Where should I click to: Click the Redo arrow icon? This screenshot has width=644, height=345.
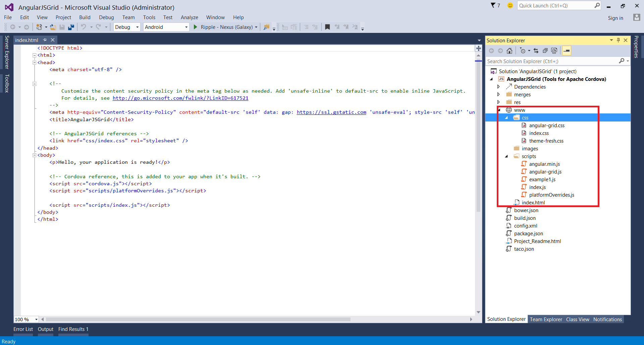click(x=98, y=27)
